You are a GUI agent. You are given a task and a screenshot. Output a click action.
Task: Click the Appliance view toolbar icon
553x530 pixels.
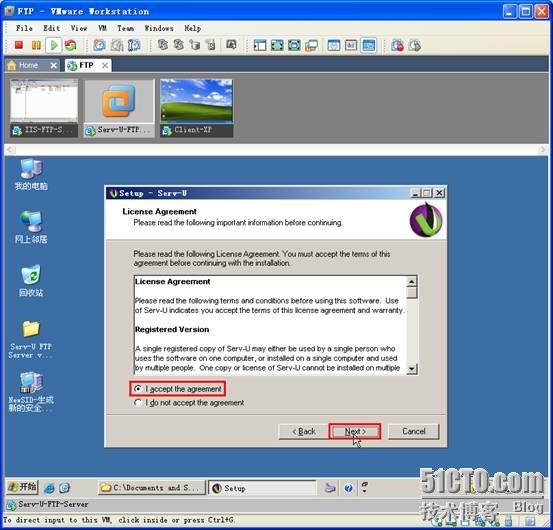point(351,45)
